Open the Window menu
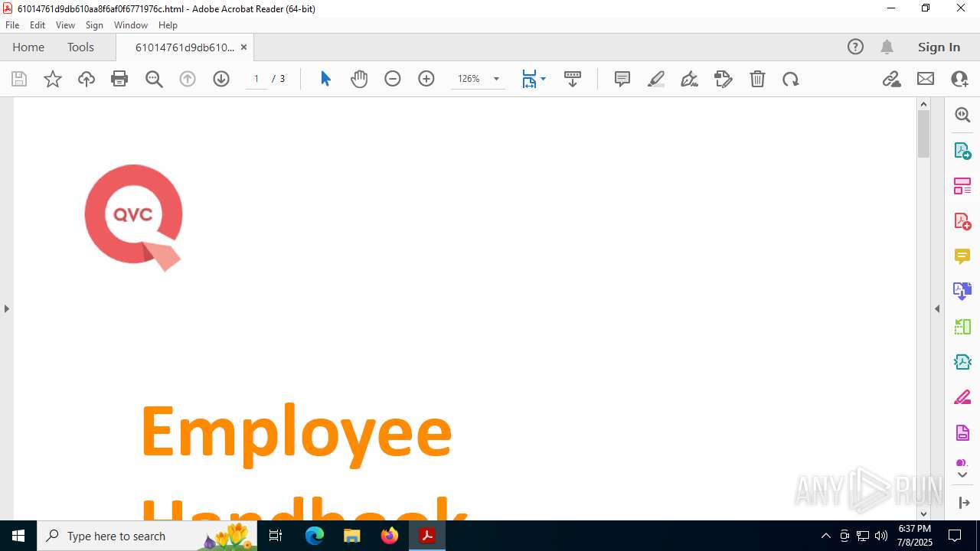Screen dimensions: 980x551 click(131, 25)
